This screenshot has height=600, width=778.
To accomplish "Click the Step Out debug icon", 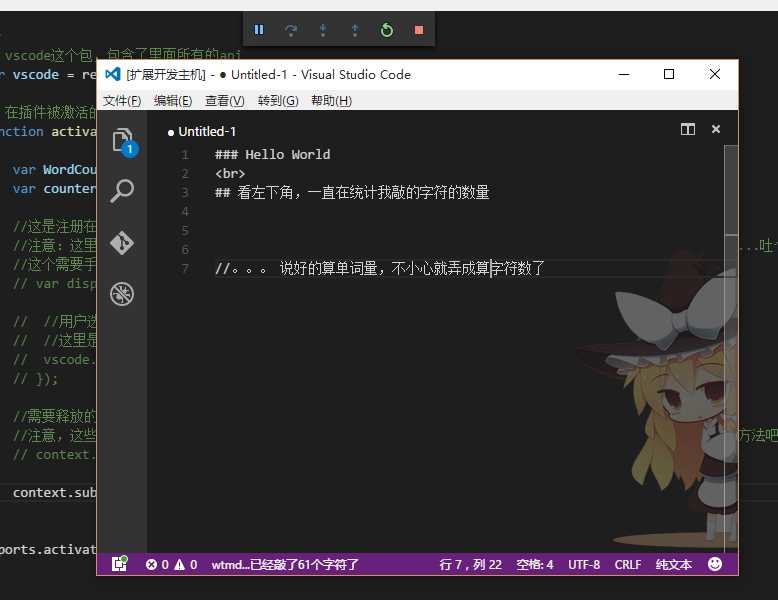I will [355, 30].
